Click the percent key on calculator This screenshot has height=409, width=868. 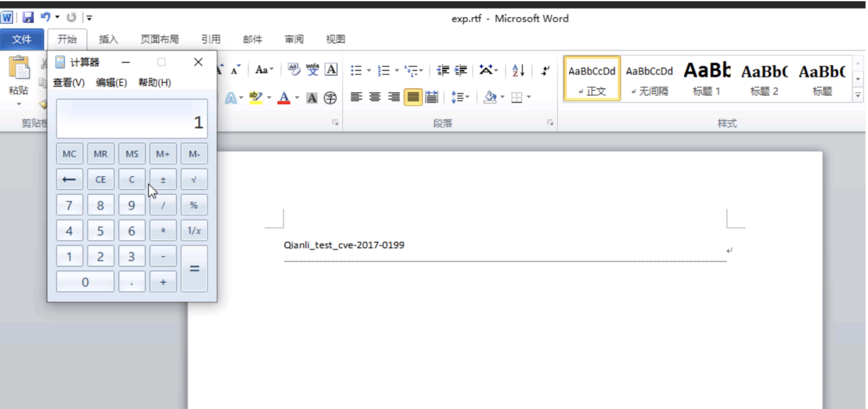click(x=194, y=205)
